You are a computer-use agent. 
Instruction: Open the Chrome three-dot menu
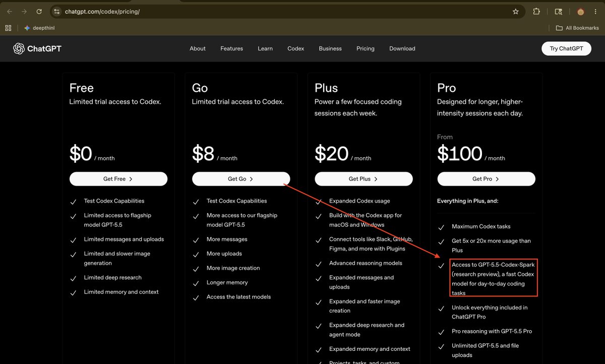click(x=596, y=11)
